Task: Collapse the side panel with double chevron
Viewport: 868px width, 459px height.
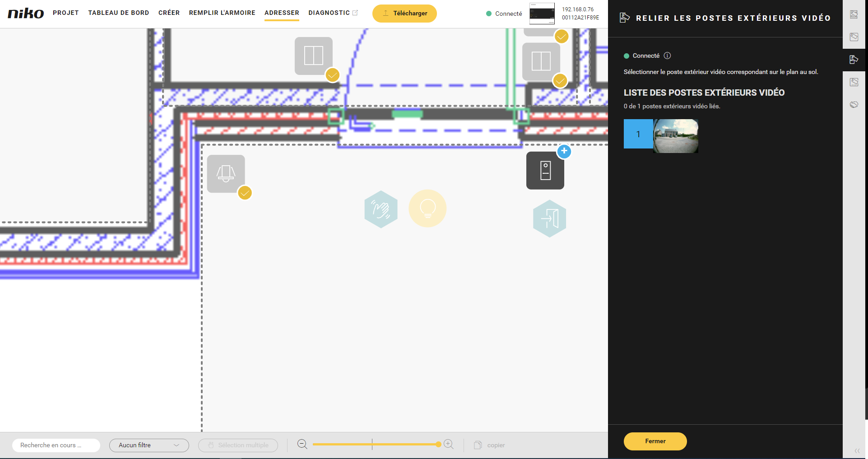Action: pyautogui.click(x=857, y=450)
